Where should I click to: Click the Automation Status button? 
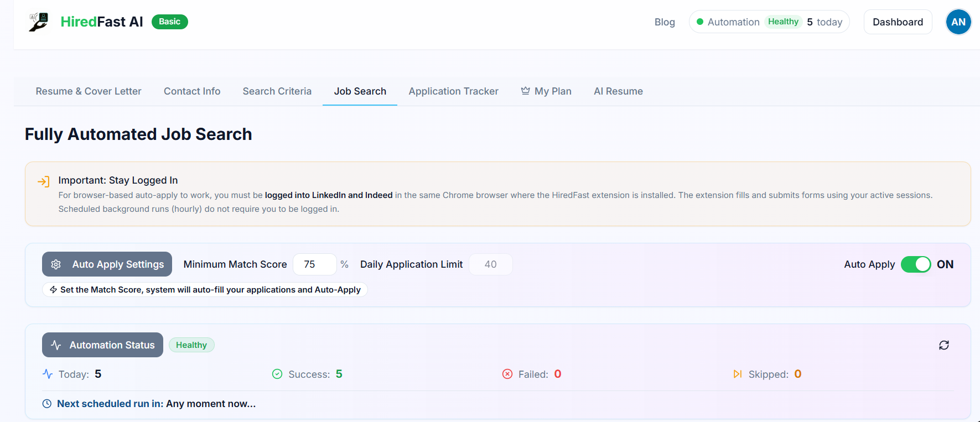102,345
